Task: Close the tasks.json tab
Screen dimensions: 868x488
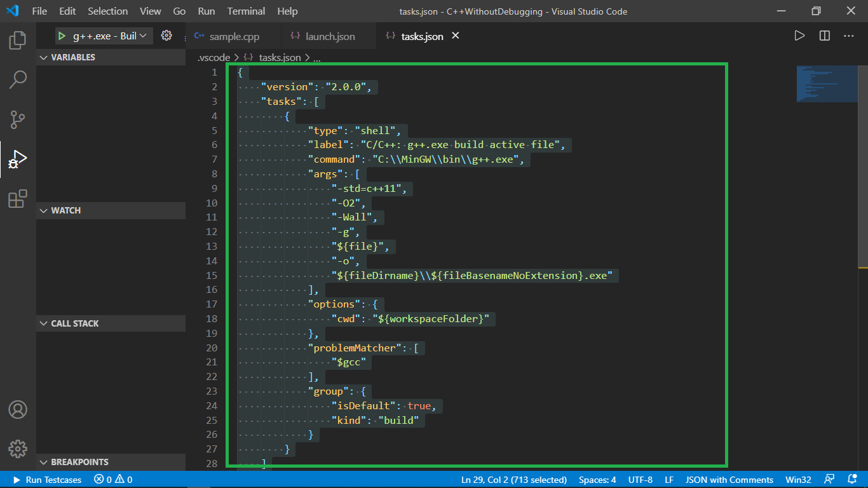Action: (455, 36)
